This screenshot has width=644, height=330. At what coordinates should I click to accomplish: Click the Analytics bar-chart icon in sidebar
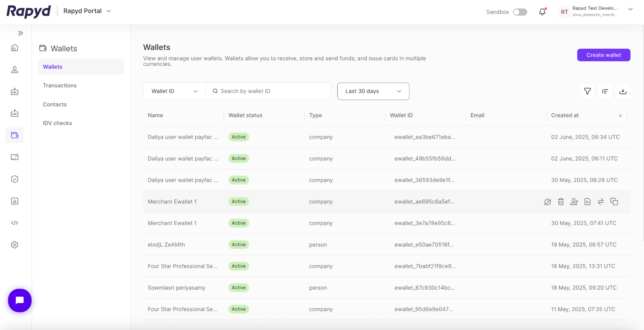(x=14, y=201)
